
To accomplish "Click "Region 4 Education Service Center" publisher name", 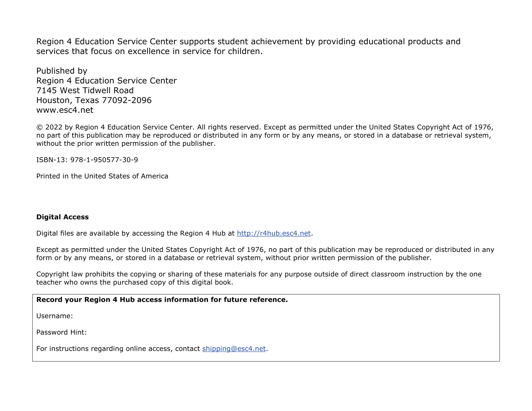I will (x=106, y=81).
